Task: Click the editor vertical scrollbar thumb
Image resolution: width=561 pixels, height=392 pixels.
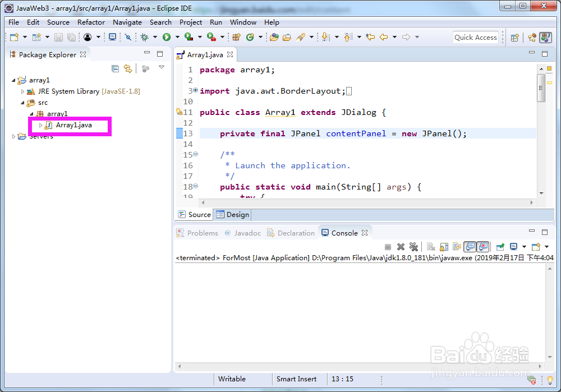Action: point(541,88)
